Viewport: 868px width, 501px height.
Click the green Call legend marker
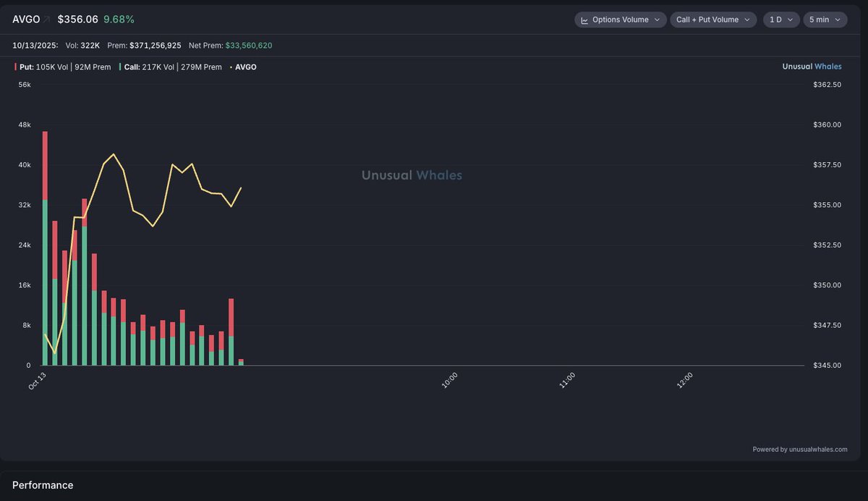coord(120,67)
